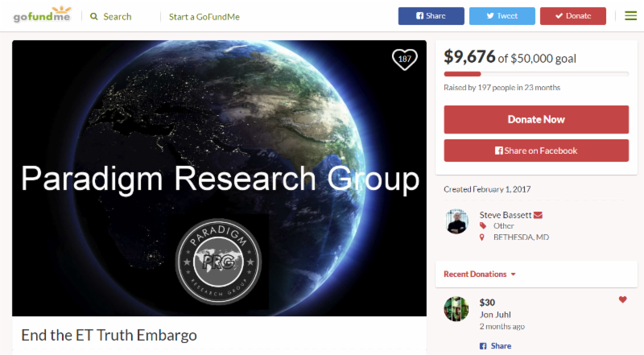Click the red tag icon near Other

[483, 225]
